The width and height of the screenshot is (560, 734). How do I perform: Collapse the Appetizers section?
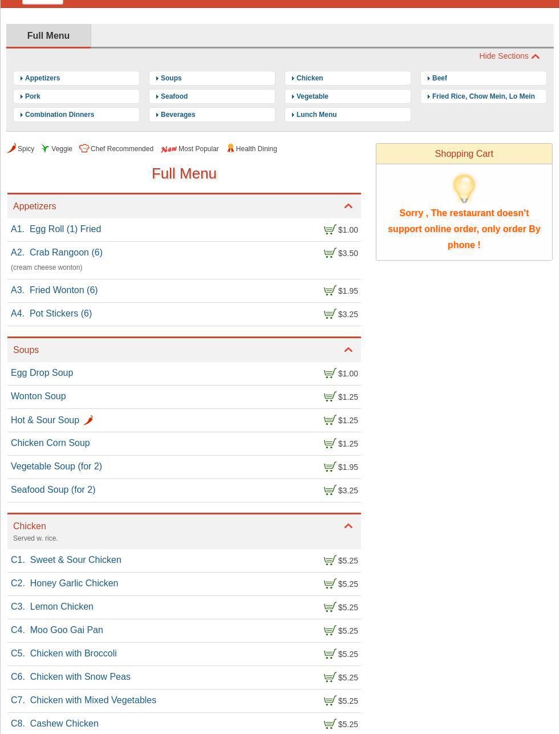[348, 206]
